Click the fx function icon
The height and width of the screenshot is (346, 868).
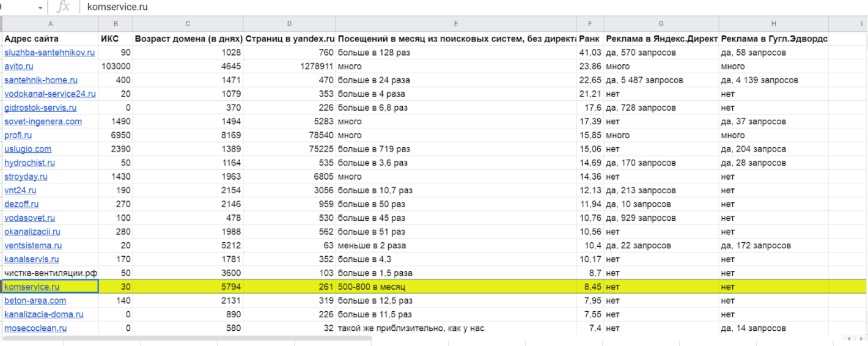point(62,7)
